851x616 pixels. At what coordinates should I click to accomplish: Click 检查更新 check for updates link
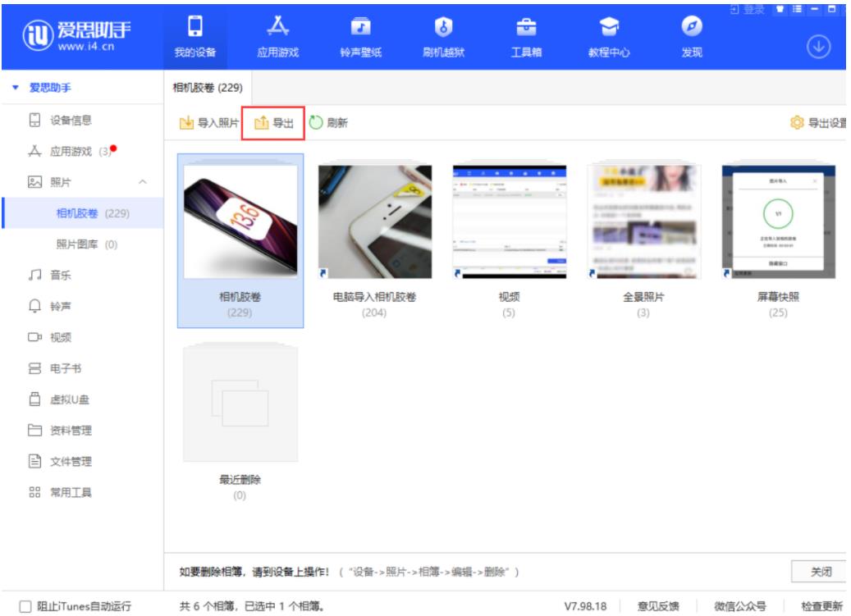[821, 607]
